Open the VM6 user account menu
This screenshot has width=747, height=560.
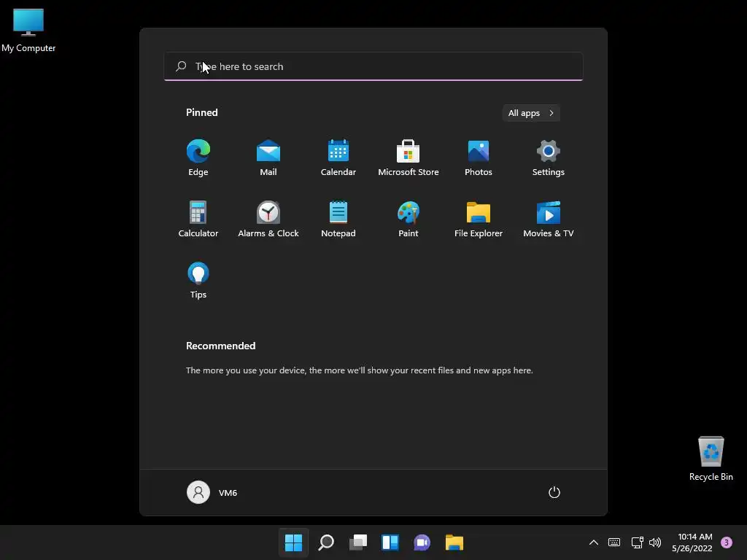pyautogui.click(x=212, y=492)
